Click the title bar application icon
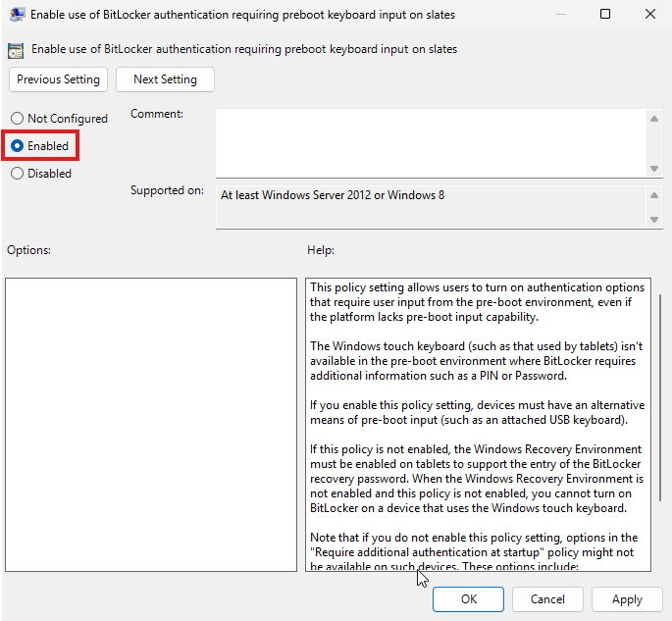 [x=17, y=15]
